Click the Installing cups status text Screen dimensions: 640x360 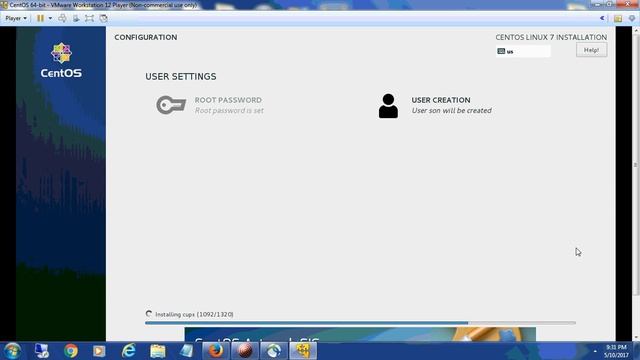point(194,314)
